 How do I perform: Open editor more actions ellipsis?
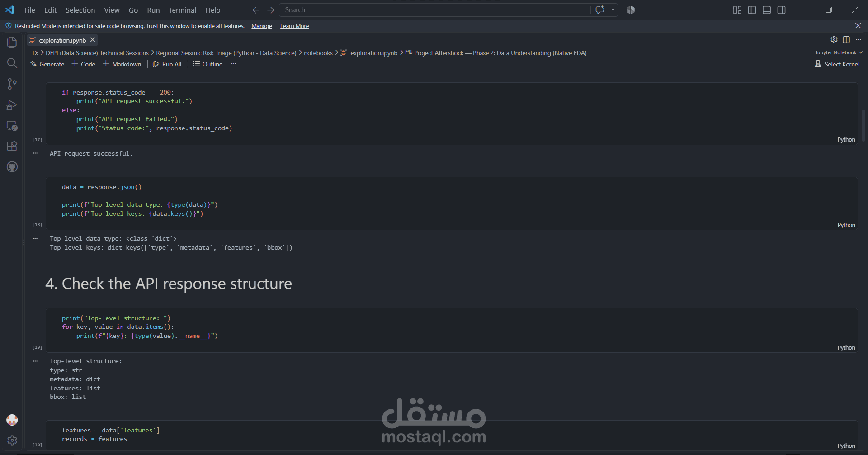pyautogui.click(x=859, y=40)
